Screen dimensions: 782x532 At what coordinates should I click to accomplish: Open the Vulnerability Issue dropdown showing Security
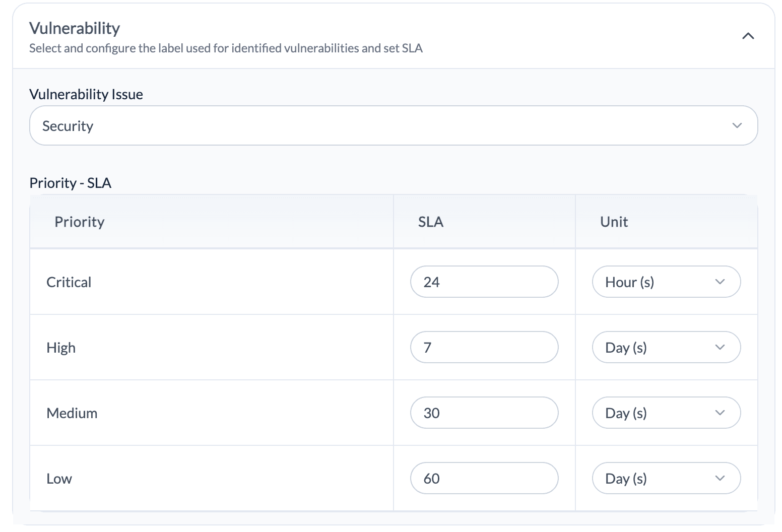tap(393, 125)
